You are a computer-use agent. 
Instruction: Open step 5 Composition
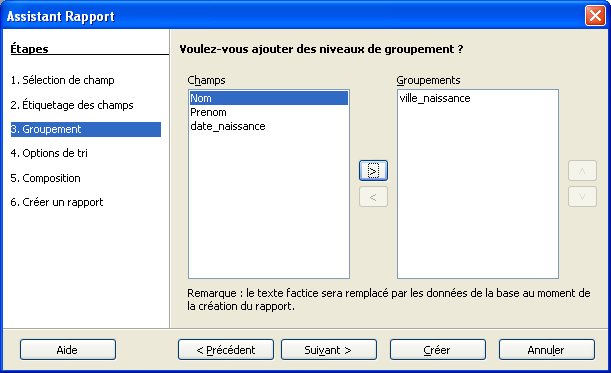pos(45,178)
